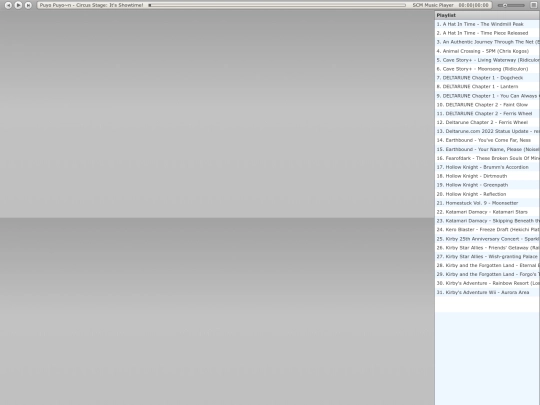Image resolution: width=540 pixels, height=405 pixels.
Task: Skip to the next track
Action: point(28,5)
